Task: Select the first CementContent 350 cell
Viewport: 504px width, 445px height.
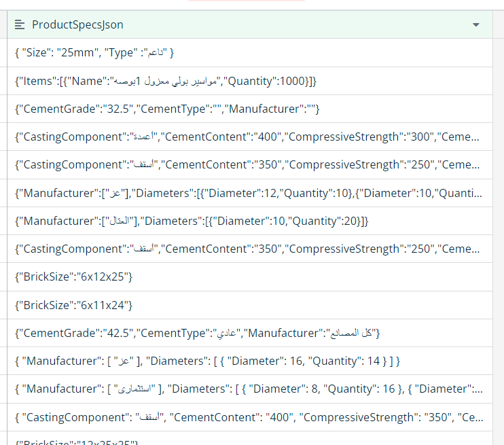Action: pos(249,164)
